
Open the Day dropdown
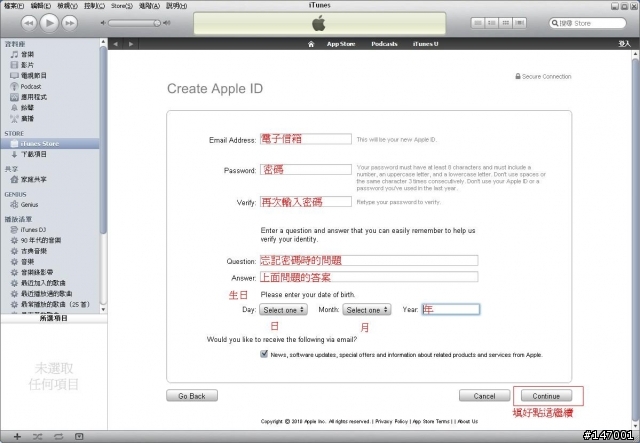point(283,310)
